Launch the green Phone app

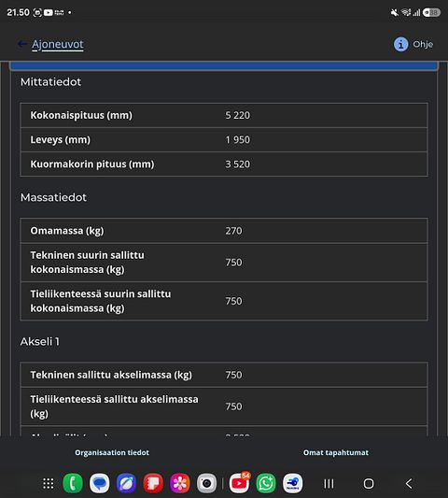click(x=73, y=483)
